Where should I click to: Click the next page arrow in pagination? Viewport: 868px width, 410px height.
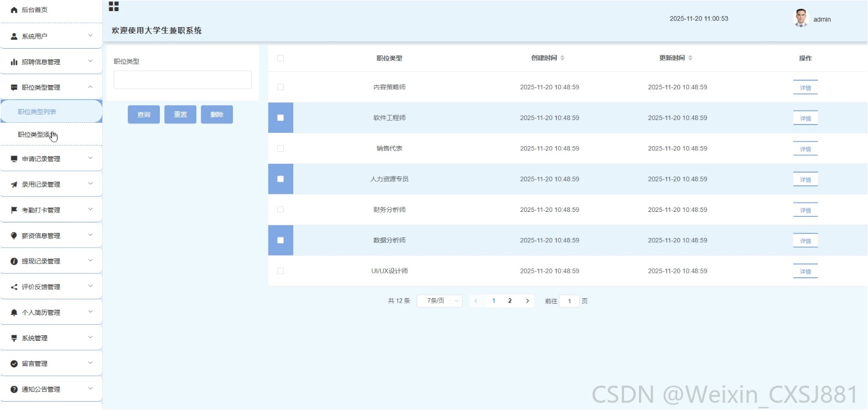point(527,301)
